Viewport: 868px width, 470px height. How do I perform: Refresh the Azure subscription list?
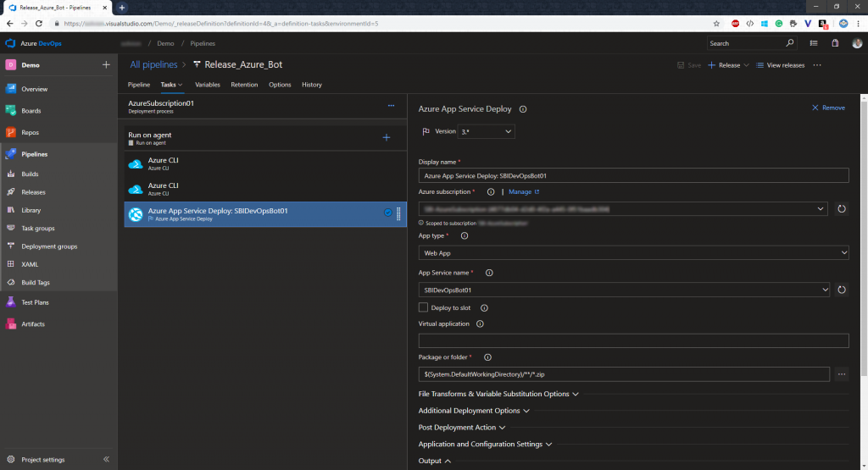coord(842,208)
